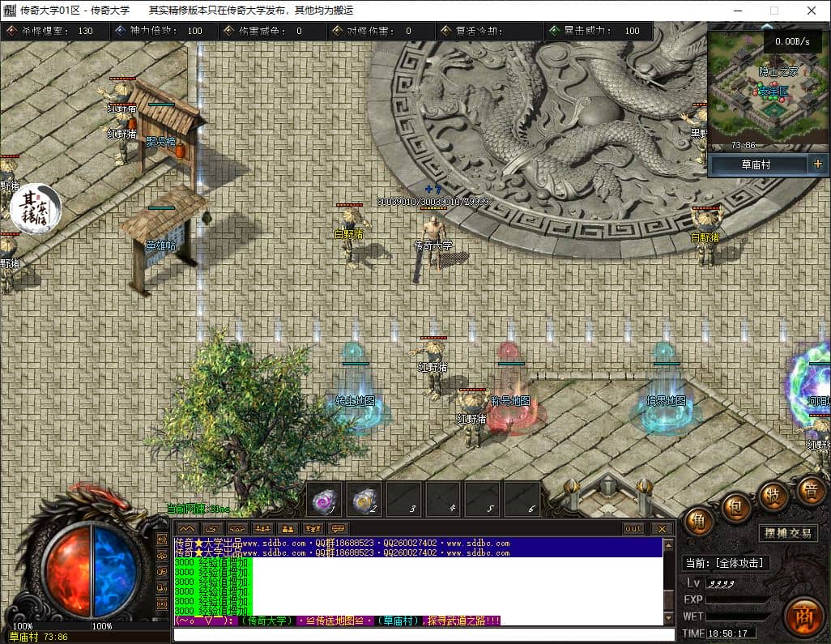Click the sixth chat toolbar icon

point(313,528)
